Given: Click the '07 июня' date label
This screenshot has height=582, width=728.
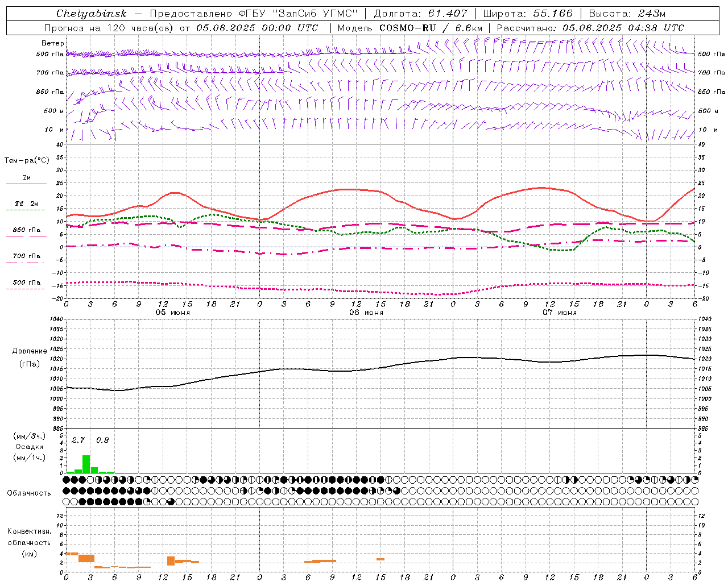Looking at the screenshot, I should 559,313.
